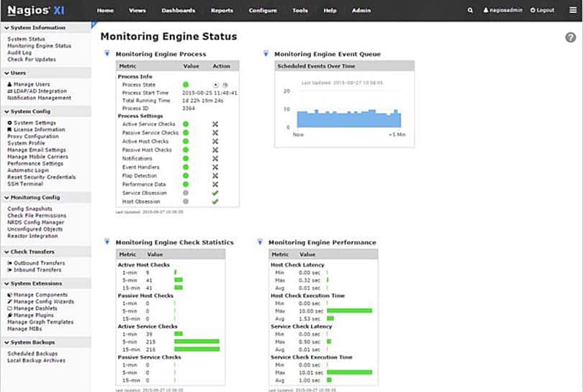The width and height of the screenshot is (583, 392).
Task: Click the System Settings gear icon
Action: 9,122
